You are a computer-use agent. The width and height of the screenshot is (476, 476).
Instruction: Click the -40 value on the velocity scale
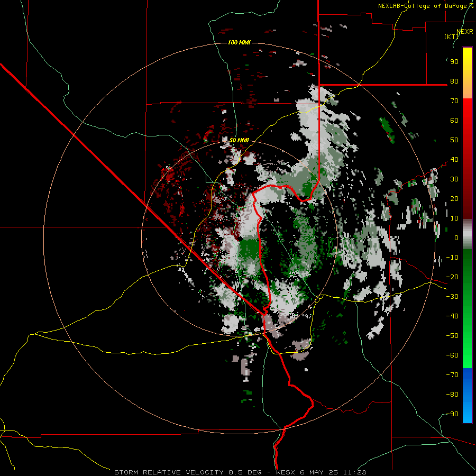pos(452,316)
